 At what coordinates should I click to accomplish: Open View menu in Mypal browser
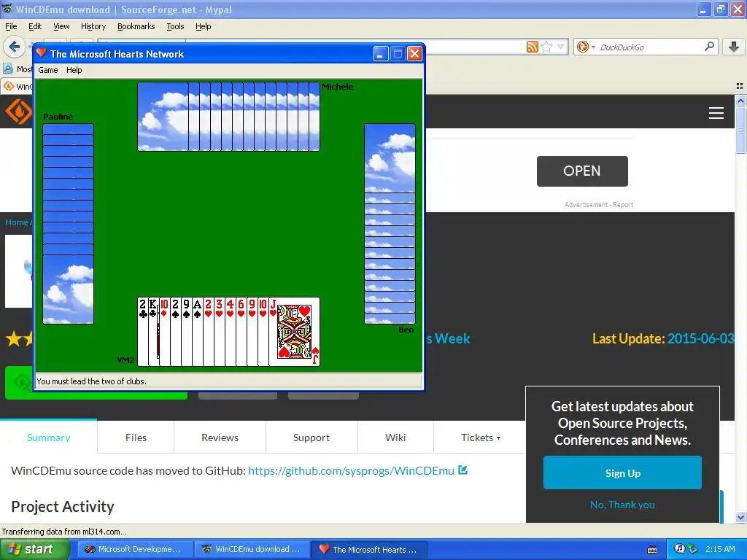point(61,26)
